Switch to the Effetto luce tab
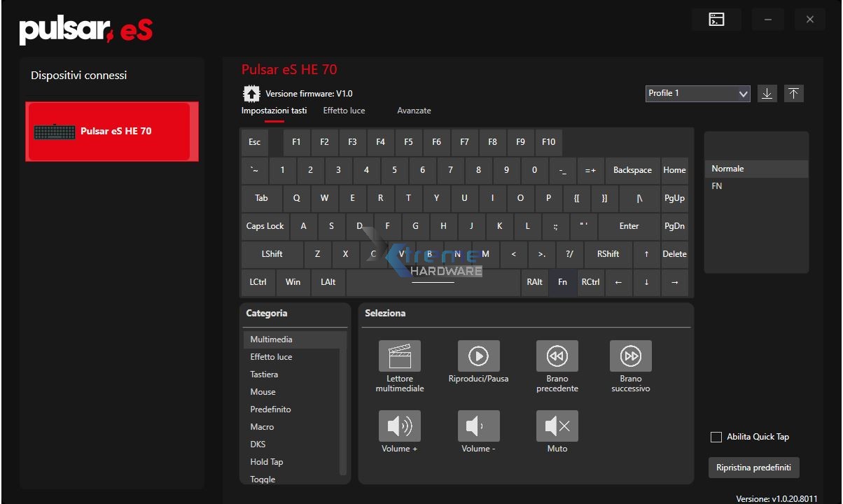Screen dimensions: 843x504 pyautogui.click(x=344, y=111)
